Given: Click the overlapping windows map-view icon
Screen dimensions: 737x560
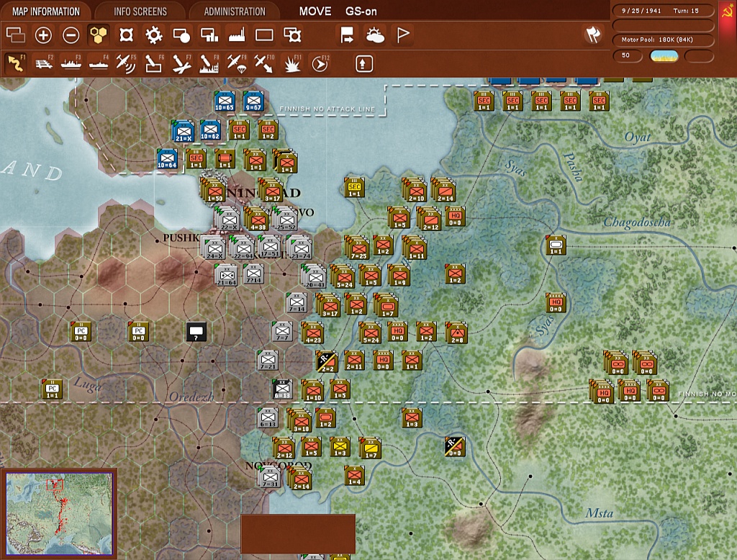Looking at the screenshot, I should (x=16, y=35).
